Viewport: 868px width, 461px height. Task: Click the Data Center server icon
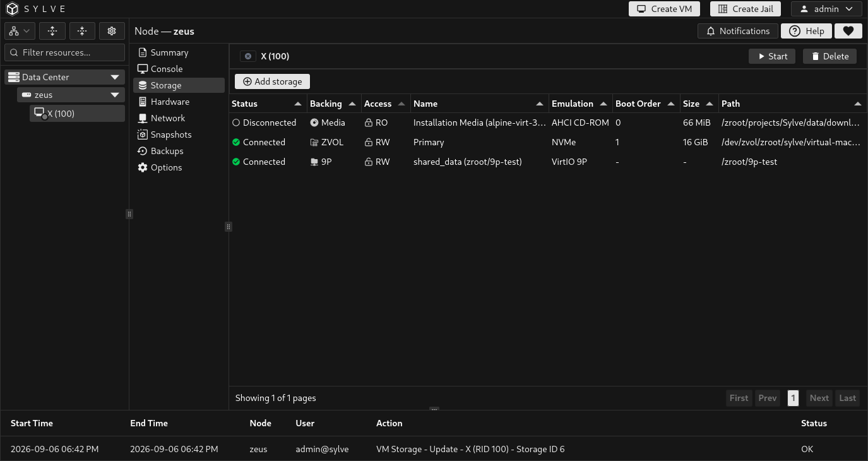(x=14, y=77)
